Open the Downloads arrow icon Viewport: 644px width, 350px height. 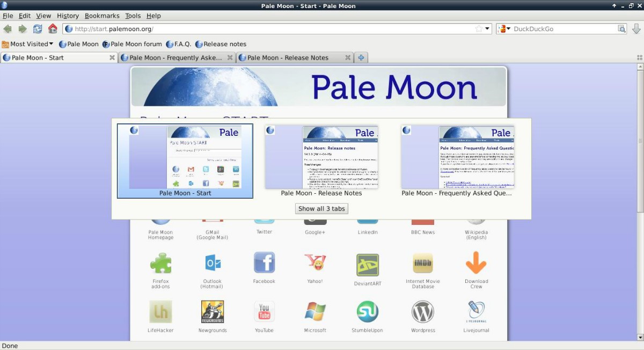click(x=636, y=29)
